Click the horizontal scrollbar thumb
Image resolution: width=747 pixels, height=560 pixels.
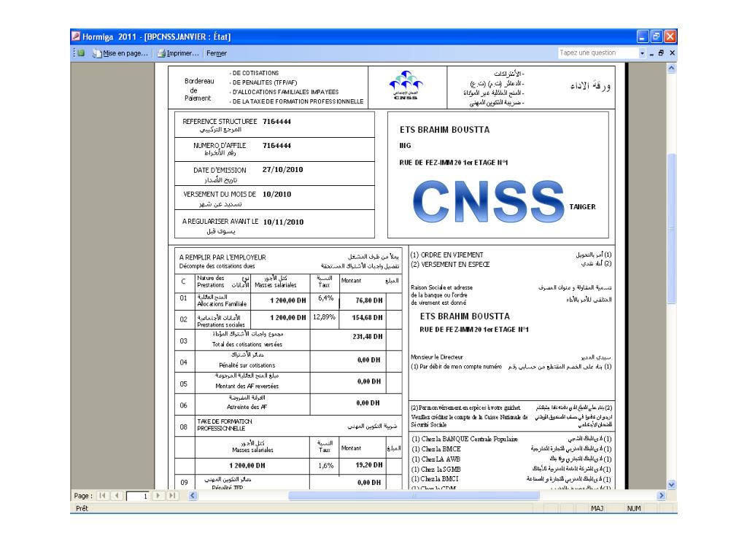coord(414,496)
